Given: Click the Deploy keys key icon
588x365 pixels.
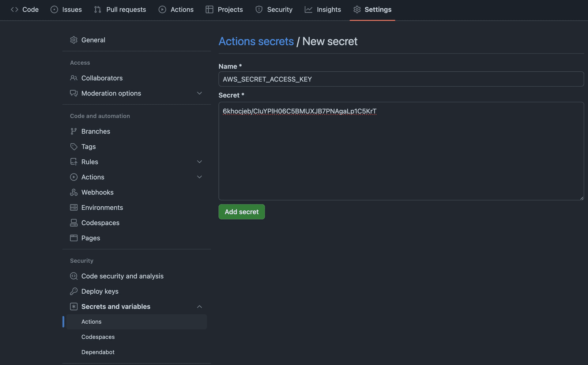Looking at the screenshot, I should [x=73, y=291].
